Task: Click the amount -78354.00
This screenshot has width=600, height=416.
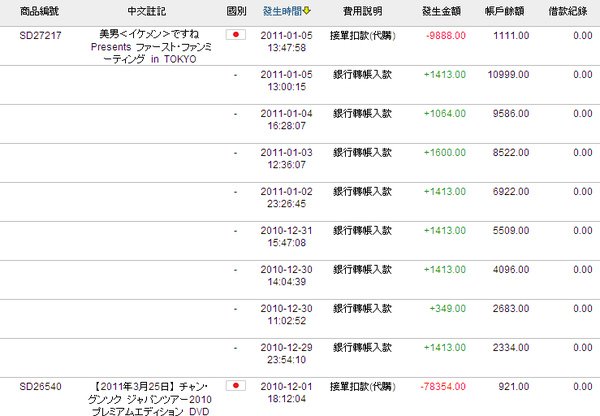Action: coord(443,387)
